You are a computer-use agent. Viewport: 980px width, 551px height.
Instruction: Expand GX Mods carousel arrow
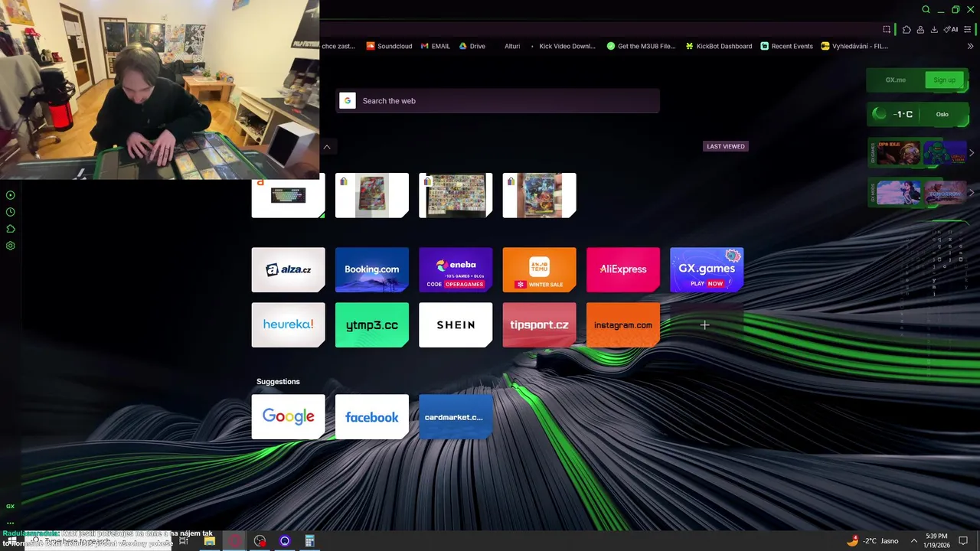click(972, 192)
